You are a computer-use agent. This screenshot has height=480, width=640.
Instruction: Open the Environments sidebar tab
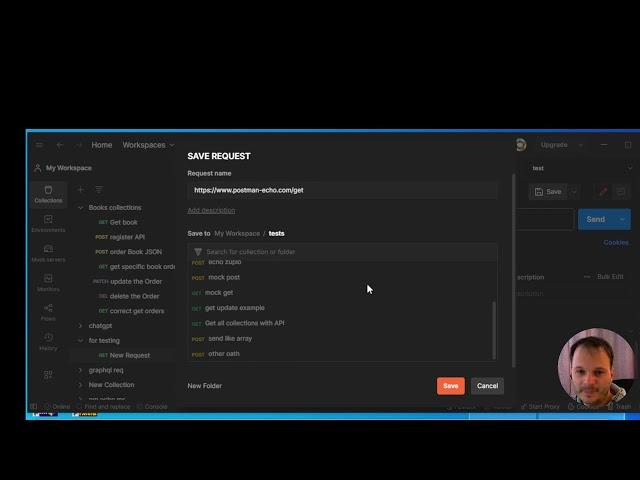pyautogui.click(x=48, y=224)
